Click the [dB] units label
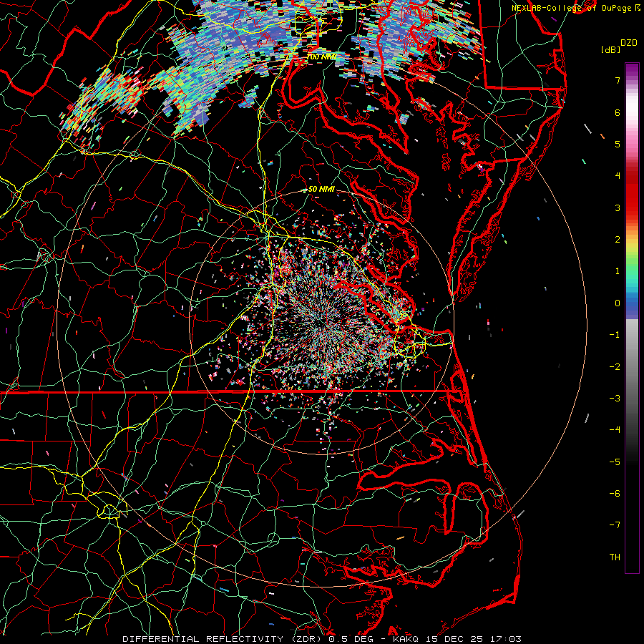Image resolution: width=644 pixels, height=644 pixels. 611,49
